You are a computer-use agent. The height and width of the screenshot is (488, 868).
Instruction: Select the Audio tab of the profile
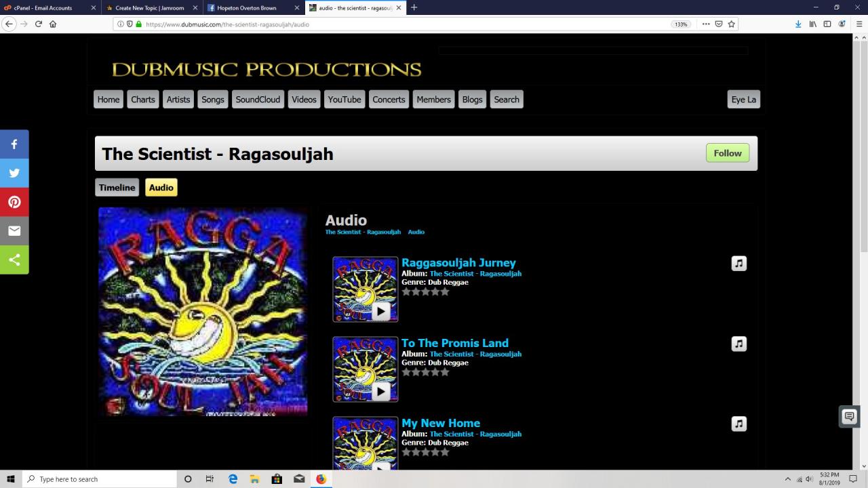[x=161, y=188]
